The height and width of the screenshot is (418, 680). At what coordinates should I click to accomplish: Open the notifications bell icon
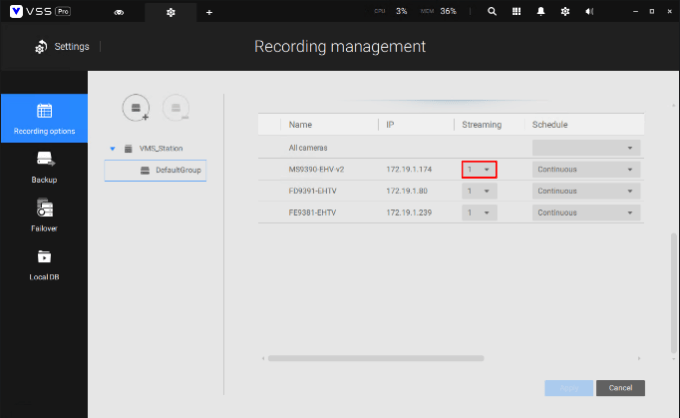(540, 12)
